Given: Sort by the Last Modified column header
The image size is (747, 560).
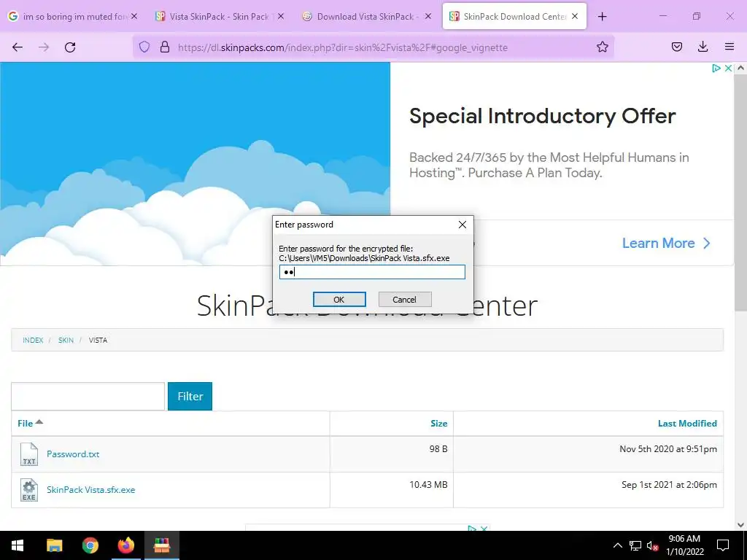Looking at the screenshot, I should (687, 424).
